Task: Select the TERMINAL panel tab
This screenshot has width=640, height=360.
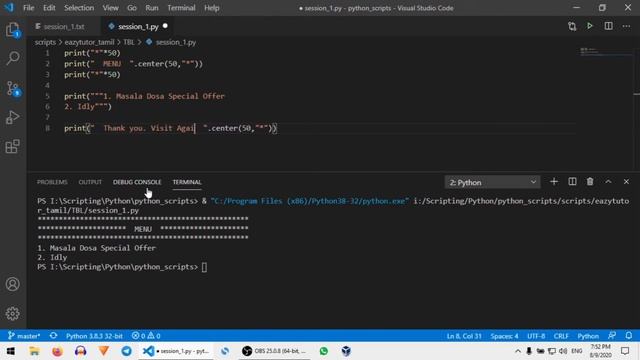Action: pyautogui.click(x=187, y=182)
